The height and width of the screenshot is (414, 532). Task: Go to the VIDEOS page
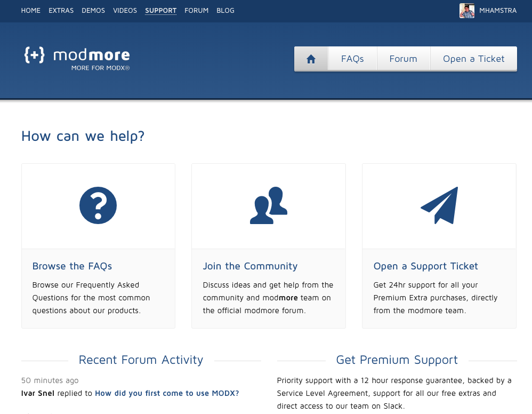[125, 10]
